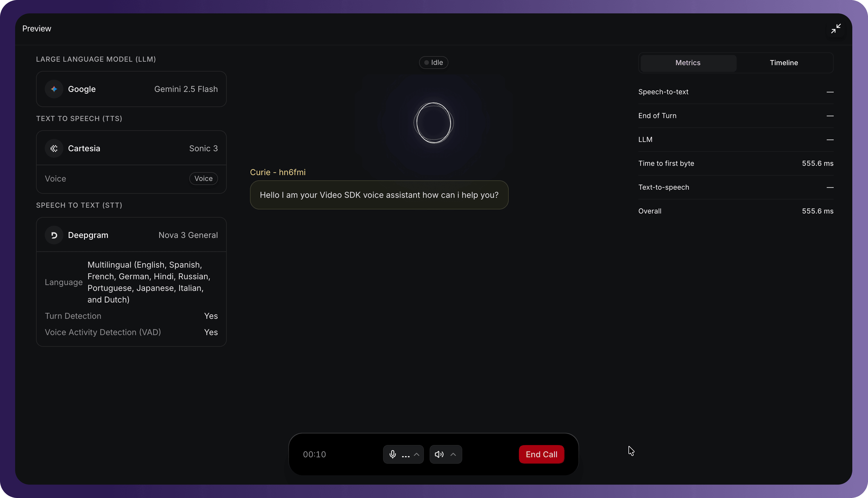The image size is (868, 498).
Task: Click the 'LARGE LANGUAGE MODEL (LLM)' heading
Action: click(96, 59)
